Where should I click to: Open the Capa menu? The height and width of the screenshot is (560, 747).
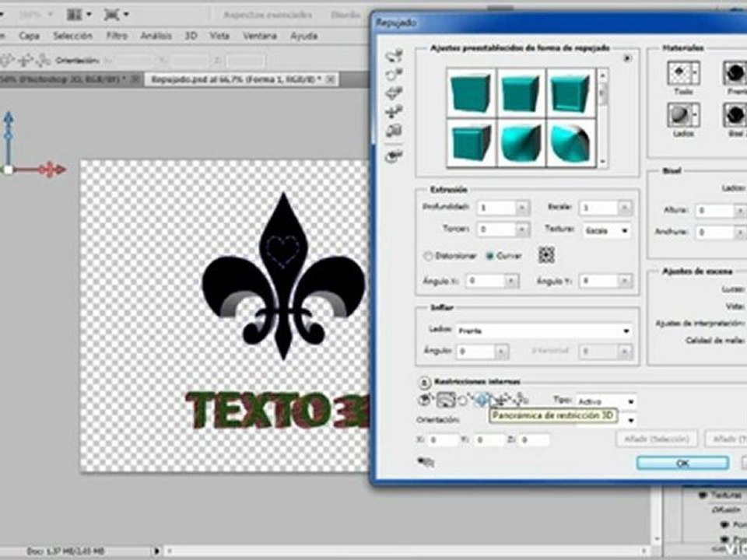(x=29, y=36)
